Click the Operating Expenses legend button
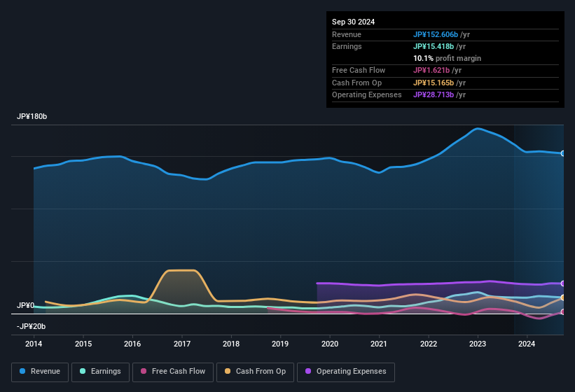The width and height of the screenshot is (575, 392). [x=346, y=371]
